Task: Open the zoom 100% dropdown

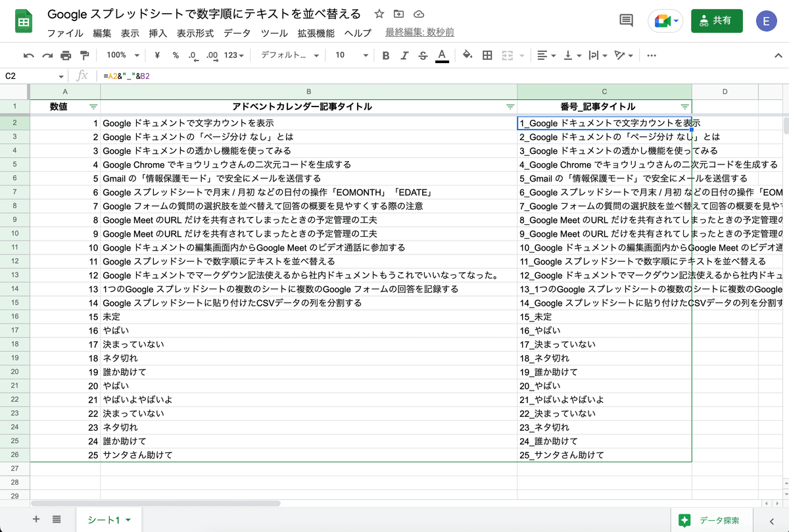Action: pyautogui.click(x=123, y=55)
